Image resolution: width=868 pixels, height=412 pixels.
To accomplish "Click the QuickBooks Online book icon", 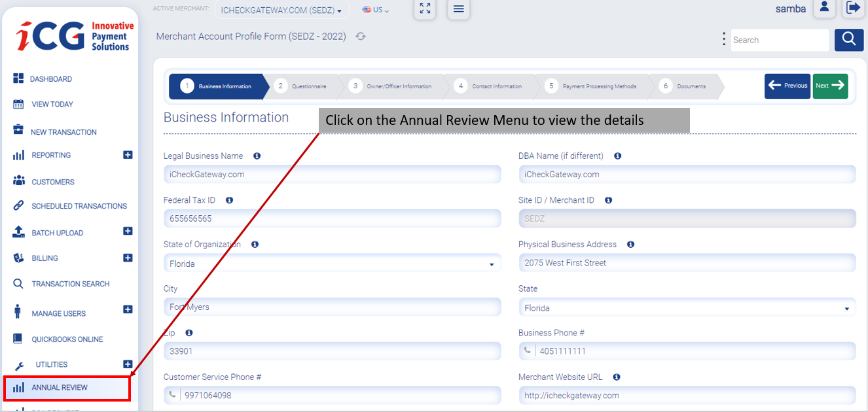I will [x=18, y=339].
